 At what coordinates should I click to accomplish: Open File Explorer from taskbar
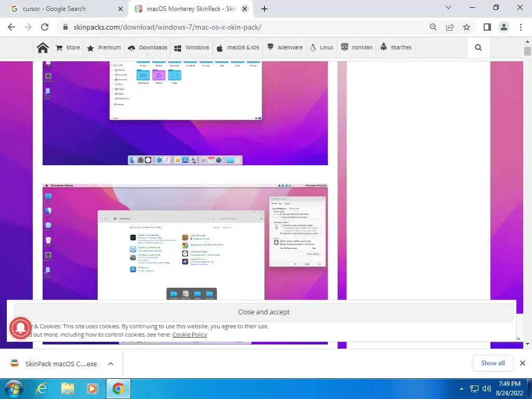68,389
